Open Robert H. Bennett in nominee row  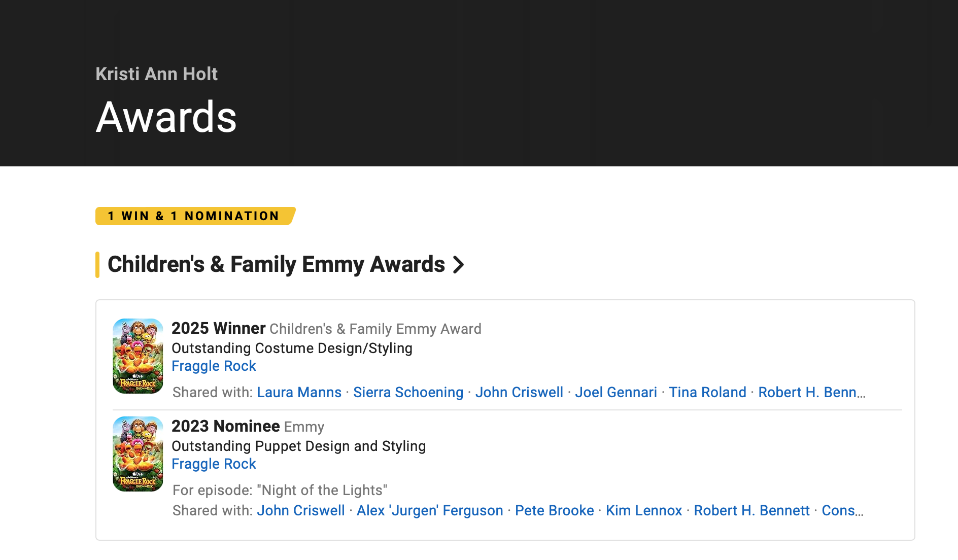751,510
